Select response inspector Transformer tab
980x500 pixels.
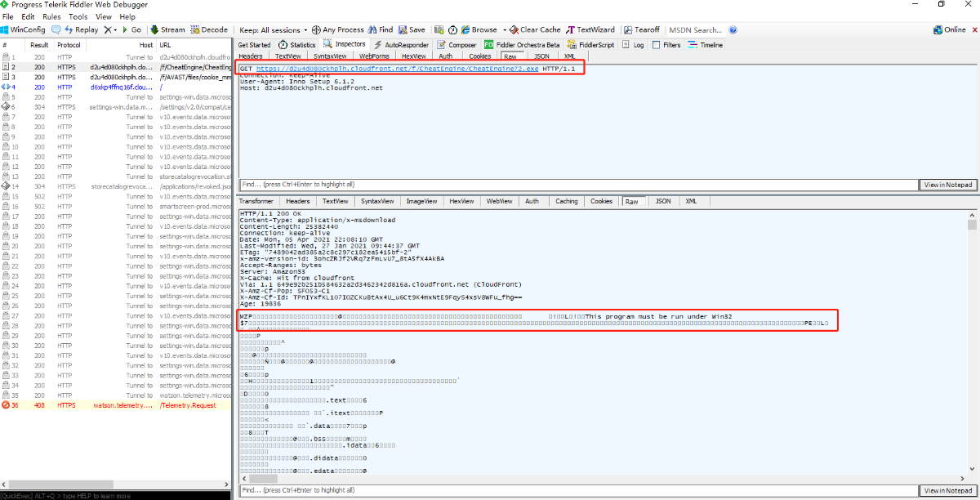(256, 201)
